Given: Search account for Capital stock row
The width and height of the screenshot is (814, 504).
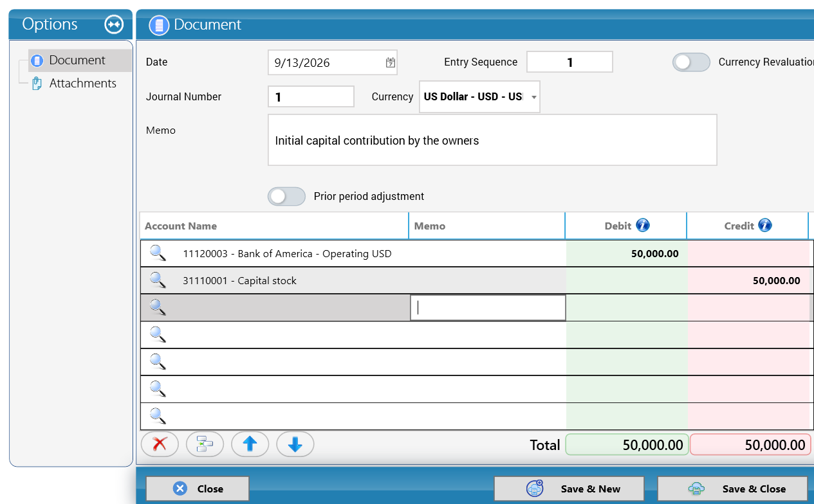Looking at the screenshot, I should click(x=158, y=280).
